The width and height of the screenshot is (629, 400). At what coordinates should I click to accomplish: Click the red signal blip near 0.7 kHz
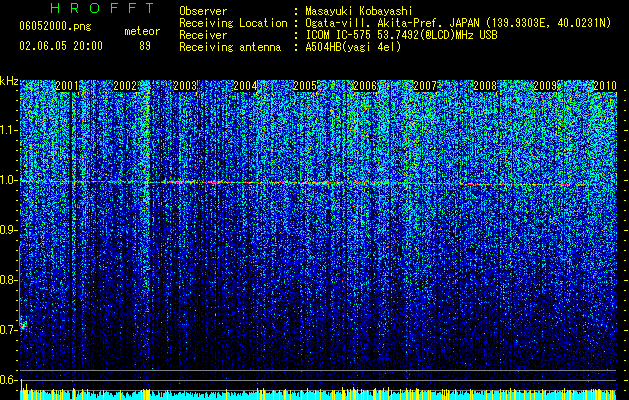tap(23, 326)
